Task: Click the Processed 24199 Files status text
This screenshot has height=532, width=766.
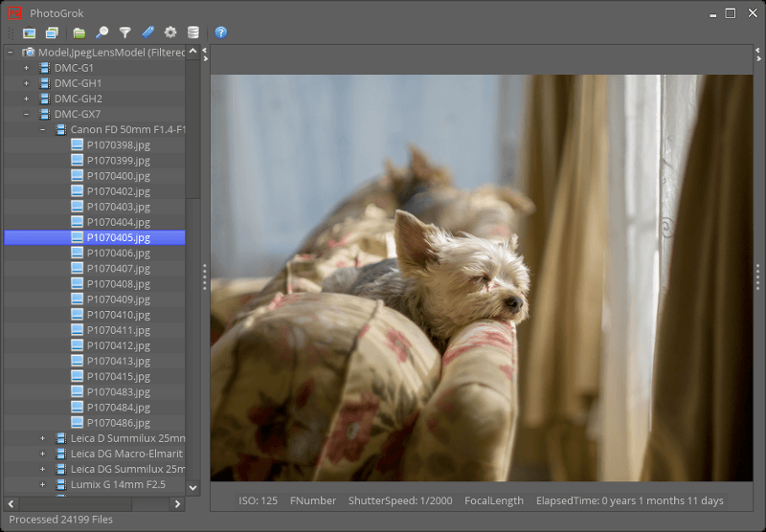Action: (60, 520)
